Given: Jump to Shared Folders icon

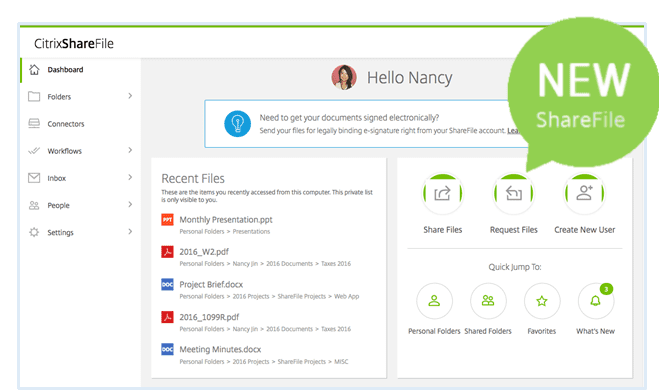Looking at the screenshot, I should [488, 301].
